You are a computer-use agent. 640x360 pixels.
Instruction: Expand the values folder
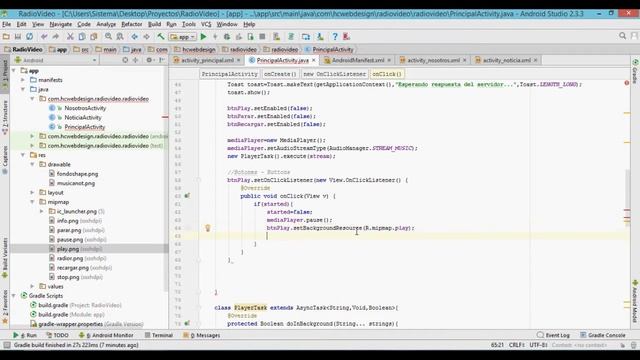click(x=32, y=286)
